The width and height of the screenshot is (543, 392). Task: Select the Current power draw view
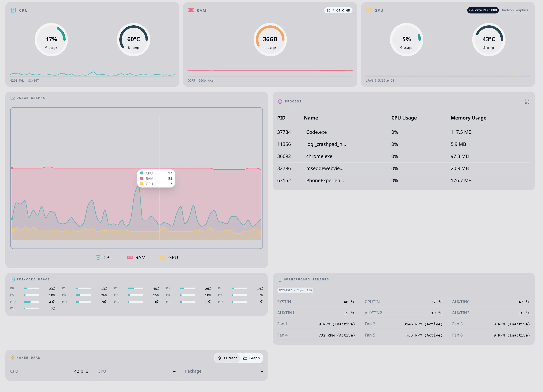[227, 358]
